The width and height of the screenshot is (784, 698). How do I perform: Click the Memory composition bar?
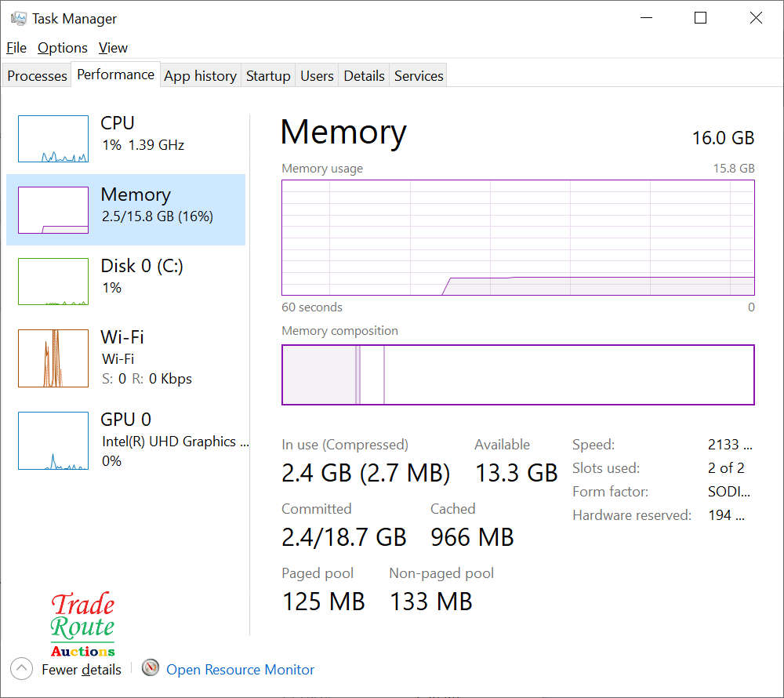[517, 375]
